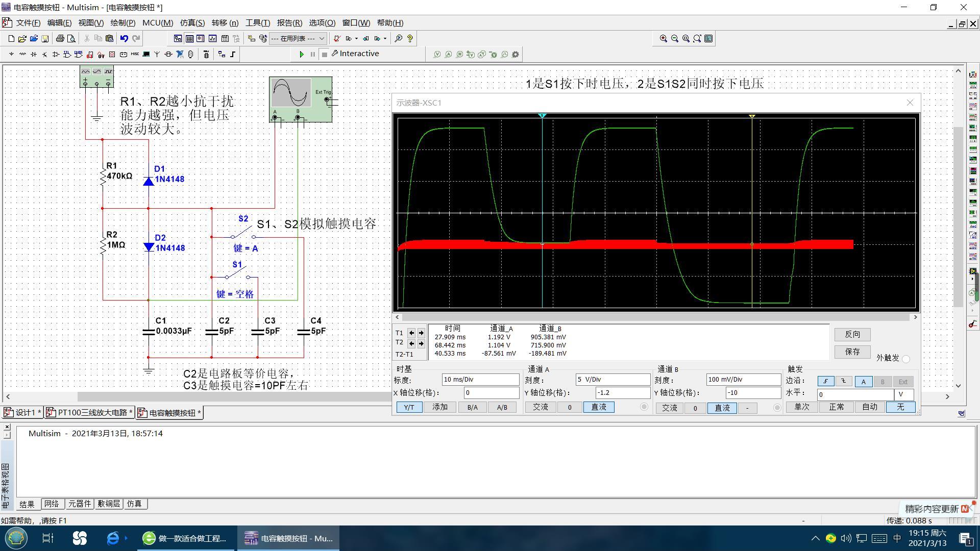Click the ground placement tool icon
This screenshot has height=551, width=980.
(x=11, y=54)
